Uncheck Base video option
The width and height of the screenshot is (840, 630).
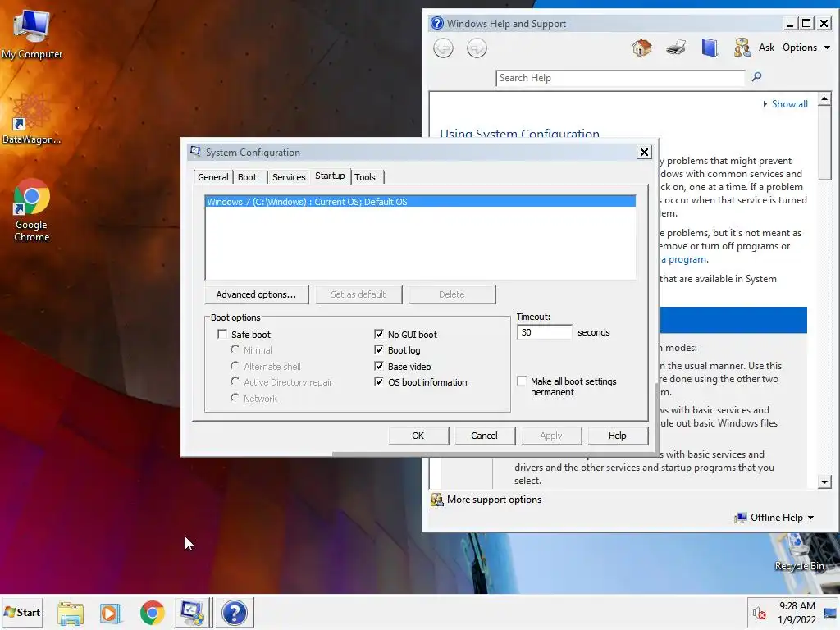click(x=379, y=367)
